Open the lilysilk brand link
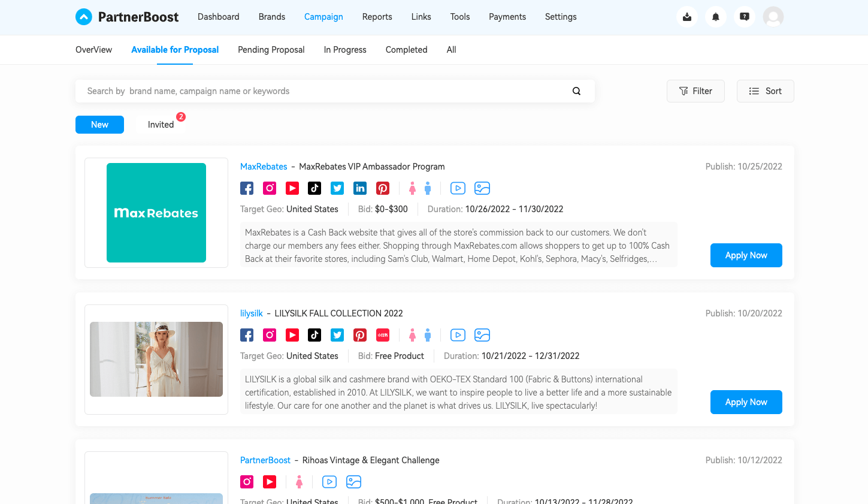Image resolution: width=868 pixels, height=504 pixels. click(251, 313)
